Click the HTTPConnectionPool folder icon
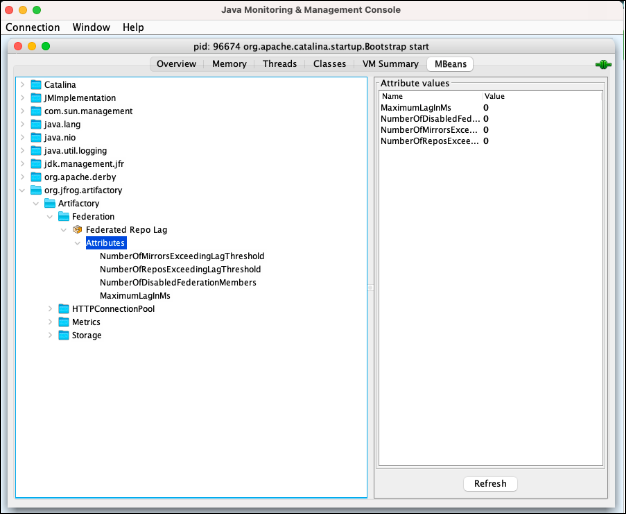 [x=63, y=309]
